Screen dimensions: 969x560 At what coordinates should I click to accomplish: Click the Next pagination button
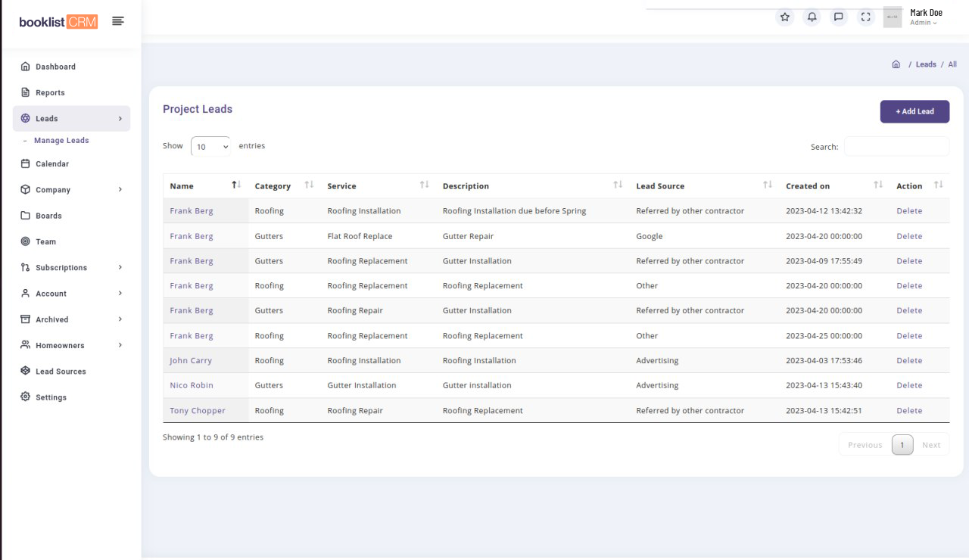pyautogui.click(x=931, y=445)
